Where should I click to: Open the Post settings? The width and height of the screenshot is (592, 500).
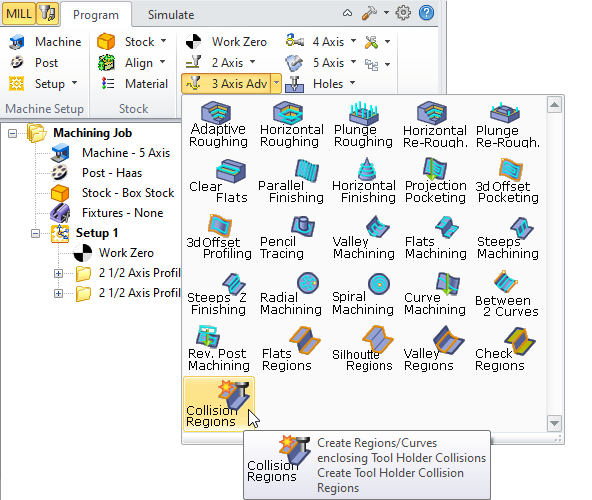pyautogui.click(x=34, y=63)
